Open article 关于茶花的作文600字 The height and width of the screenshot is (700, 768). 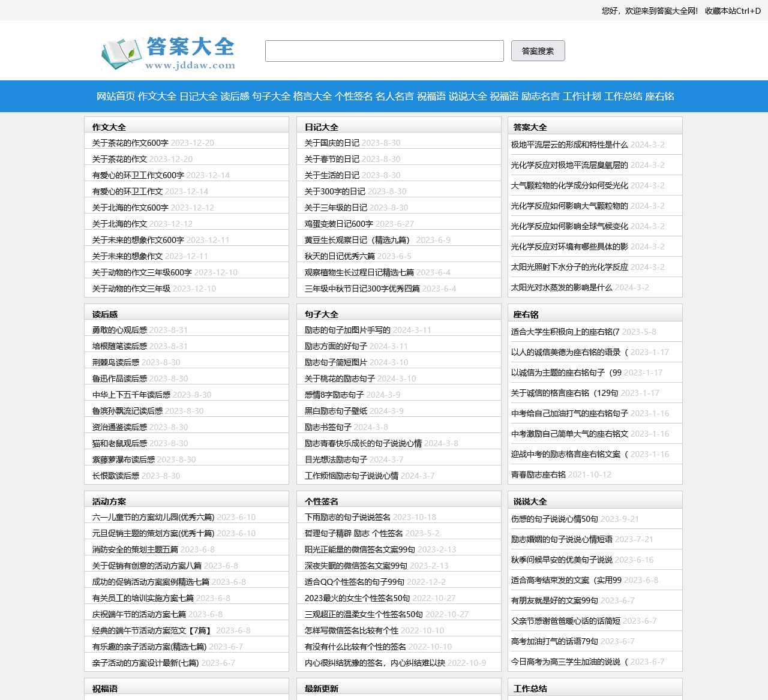130,143
